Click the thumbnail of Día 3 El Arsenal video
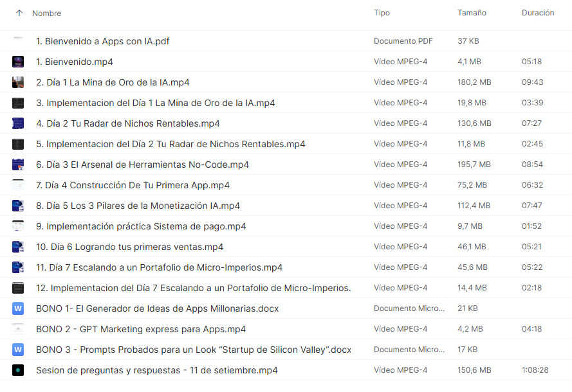Image resolution: width=572 pixels, height=392 pixels. pos(18,165)
